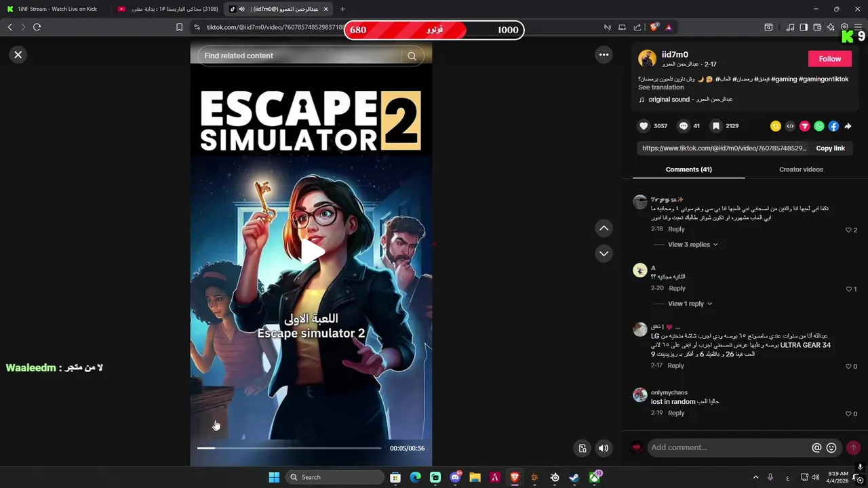Open Brave Rewards triangle icon
This screenshot has width=868, height=488.
point(669,27)
